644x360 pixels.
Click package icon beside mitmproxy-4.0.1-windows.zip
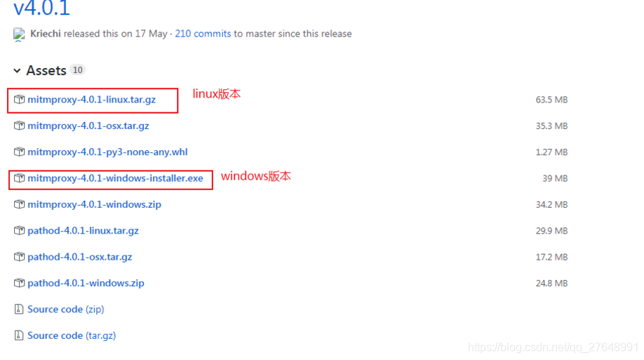[x=19, y=204]
